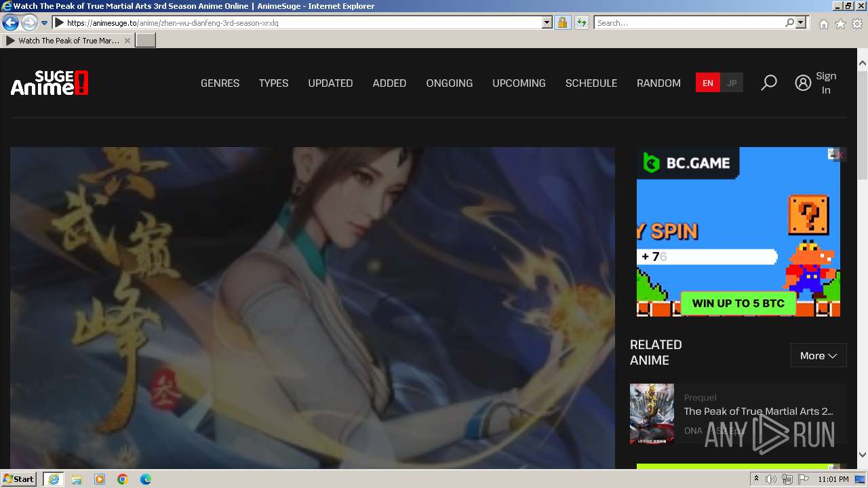
Task: Open the IE Home icon
Action: click(823, 24)
